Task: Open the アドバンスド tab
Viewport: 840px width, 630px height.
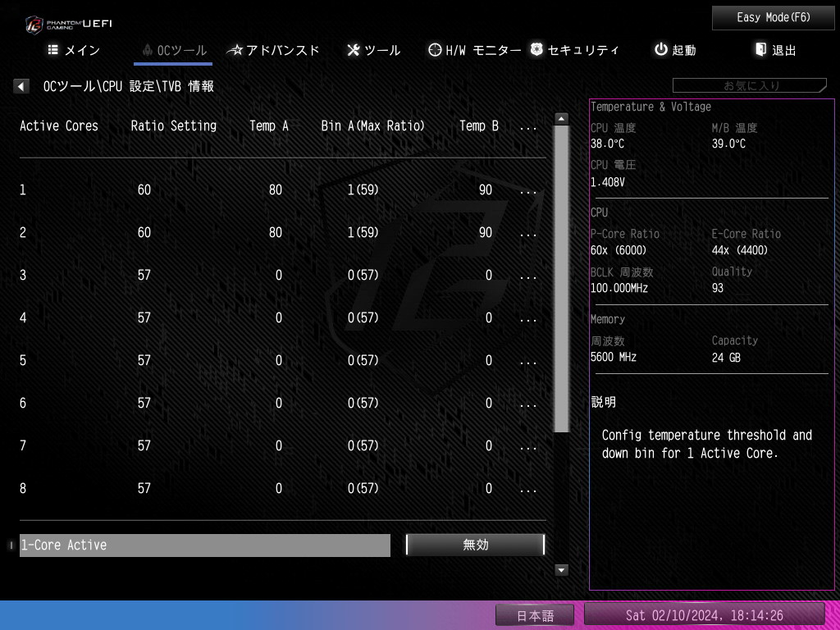Action: (x=272, y=50)
